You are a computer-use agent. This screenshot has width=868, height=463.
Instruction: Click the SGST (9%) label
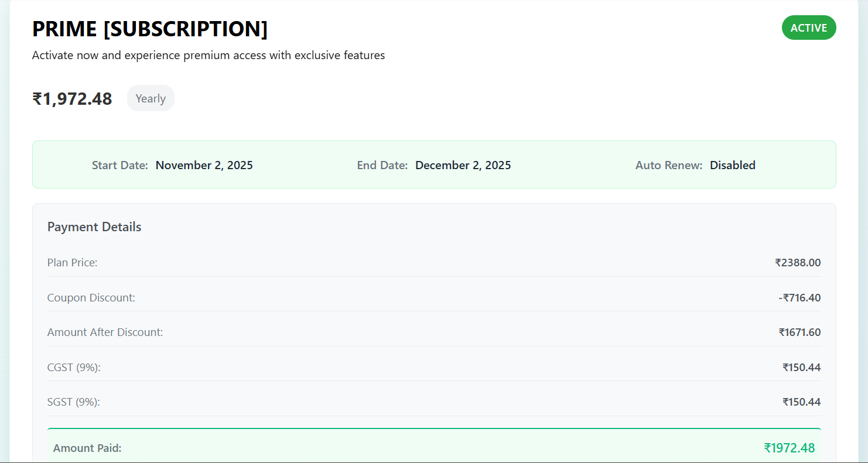coord(73,402)
